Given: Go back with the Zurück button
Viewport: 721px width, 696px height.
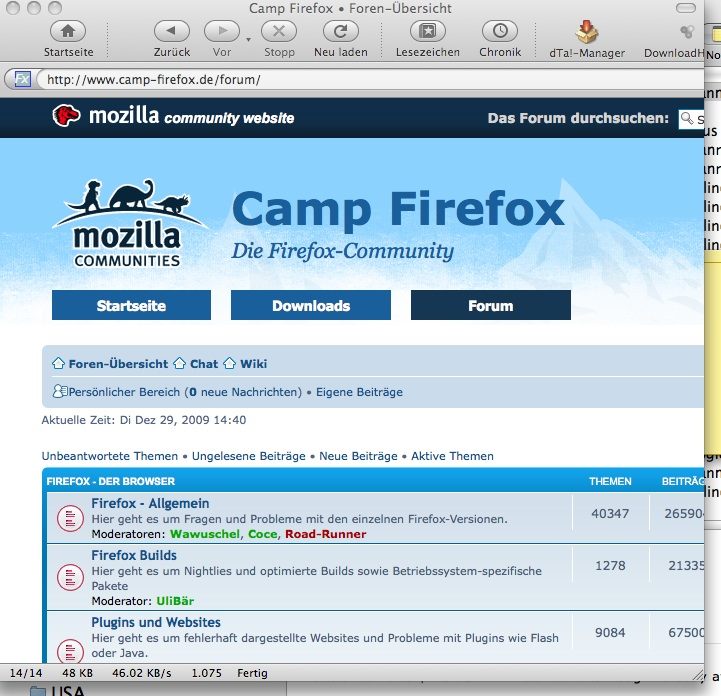Looking at the screenshot, I should click(x=172, y=31).
